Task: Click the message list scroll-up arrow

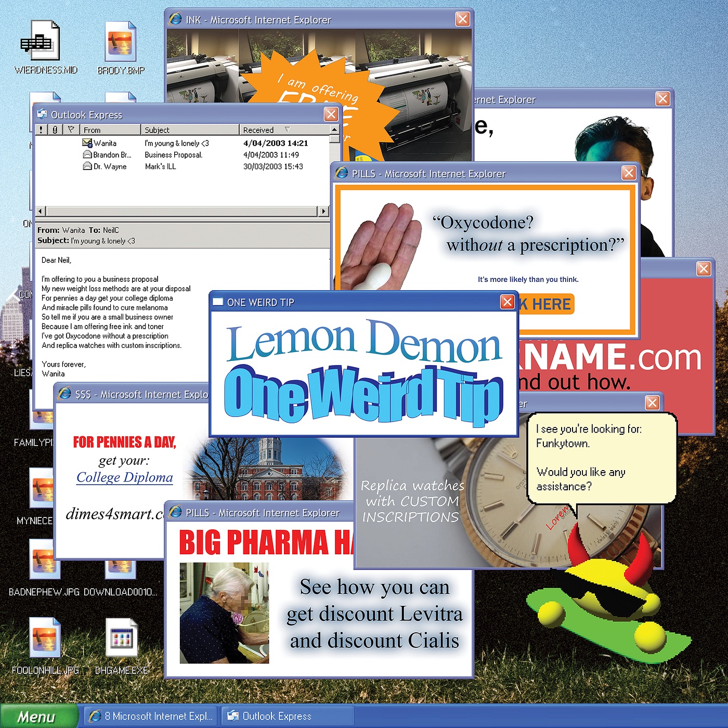Action: (334, 129)
